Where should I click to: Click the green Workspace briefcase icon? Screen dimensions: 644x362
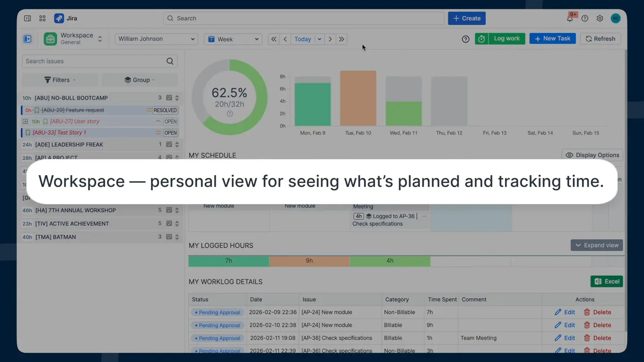coord(50,39)
